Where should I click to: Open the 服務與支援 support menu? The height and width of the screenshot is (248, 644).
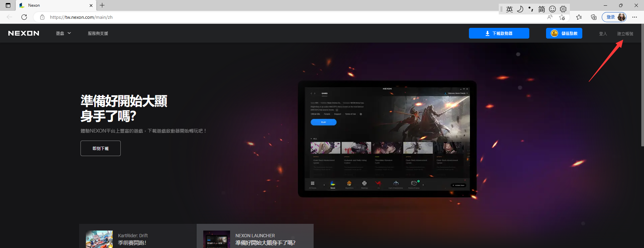tap(98, 33)
